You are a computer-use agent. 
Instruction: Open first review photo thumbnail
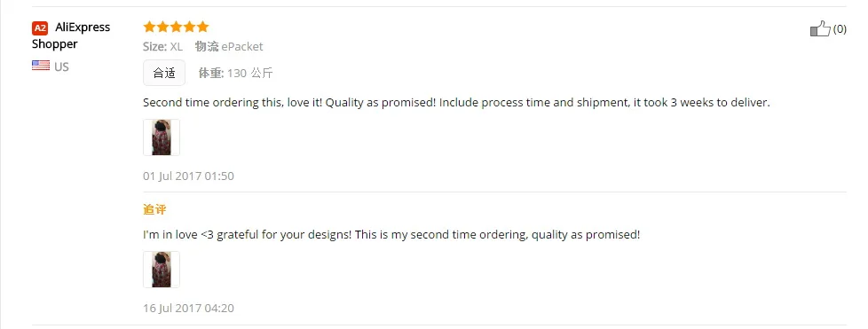point(162,137)
